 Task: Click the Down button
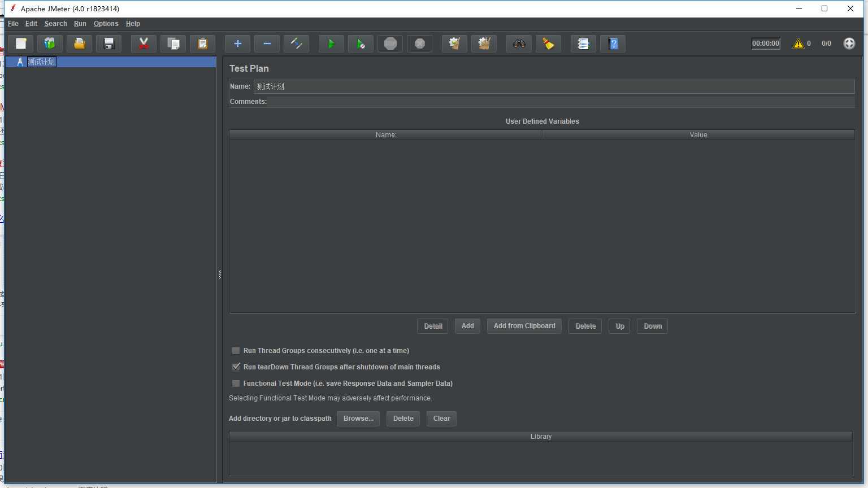[x=653, y=326]
